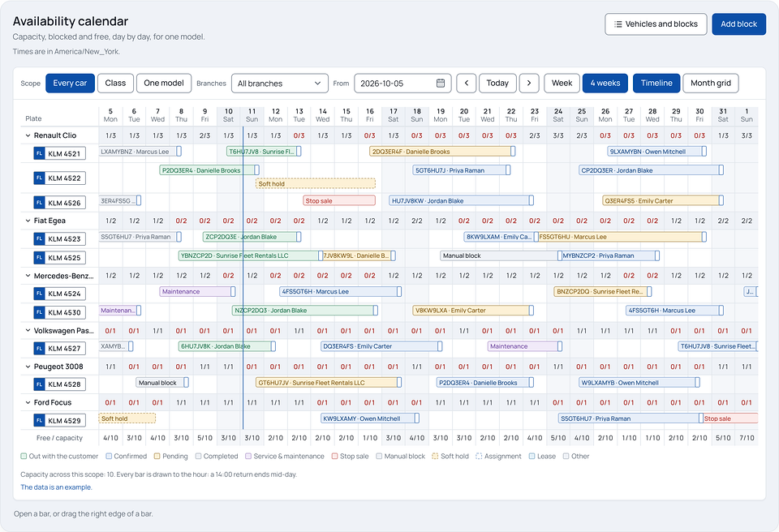Open the S5GT6HU7 Priya Raman bar on KLM 4529

(x=631, y=418)
